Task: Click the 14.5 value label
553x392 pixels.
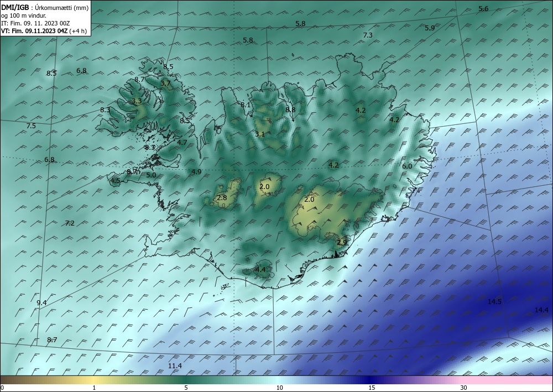Action: point(494,302)
